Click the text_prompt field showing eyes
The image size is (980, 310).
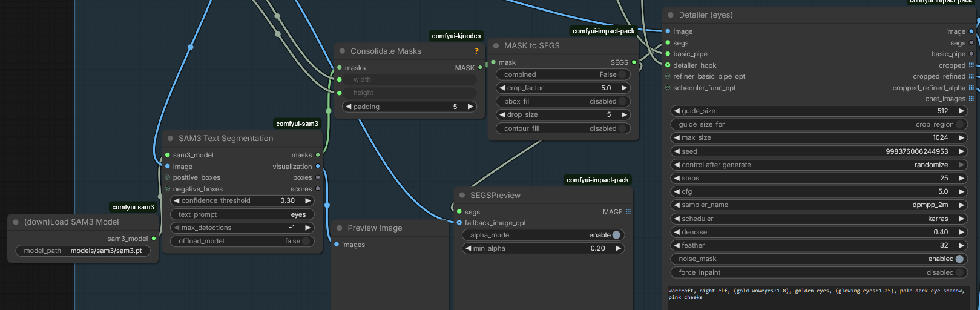pos(242,214)
